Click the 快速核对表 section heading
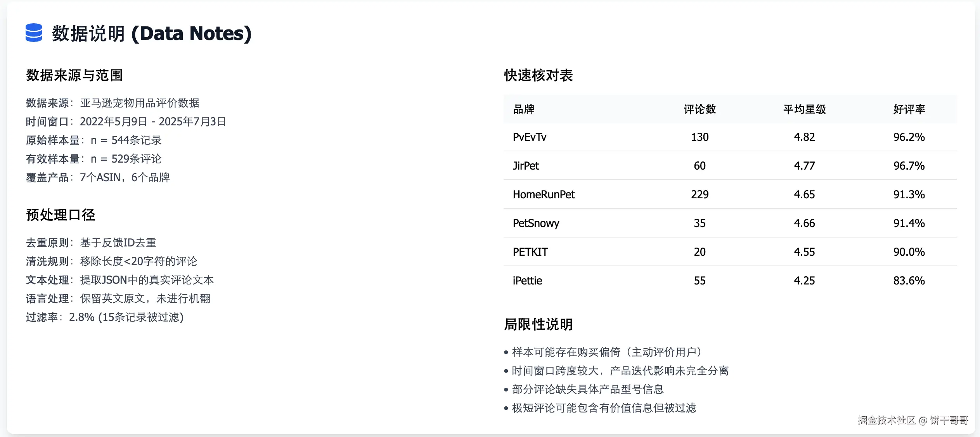980x437 pixels. click(538, 75)
